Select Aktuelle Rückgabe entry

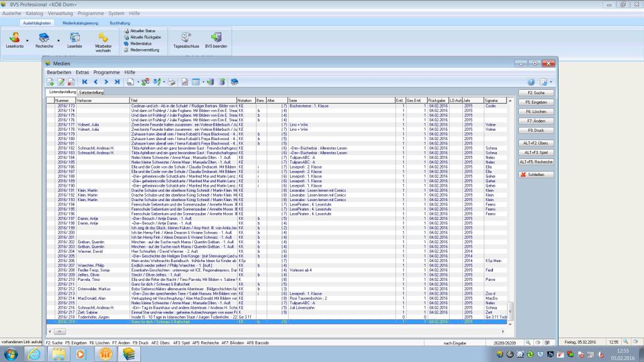point(142,37)
